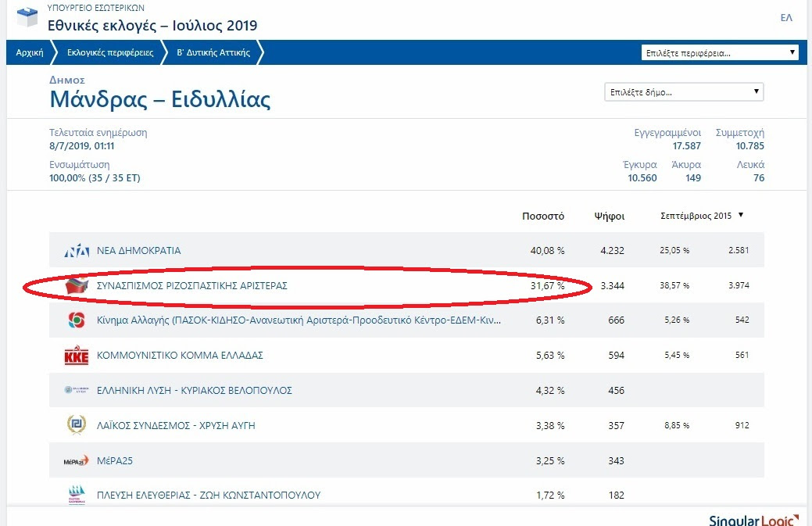Click the Ψήφοι column header

[610, 216]
